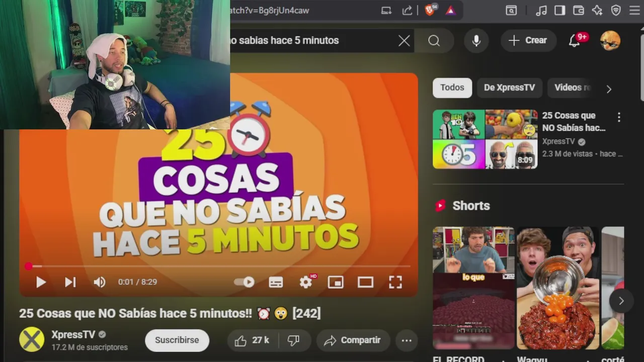
Task: Skip to next video button
Action: (70, 282)
